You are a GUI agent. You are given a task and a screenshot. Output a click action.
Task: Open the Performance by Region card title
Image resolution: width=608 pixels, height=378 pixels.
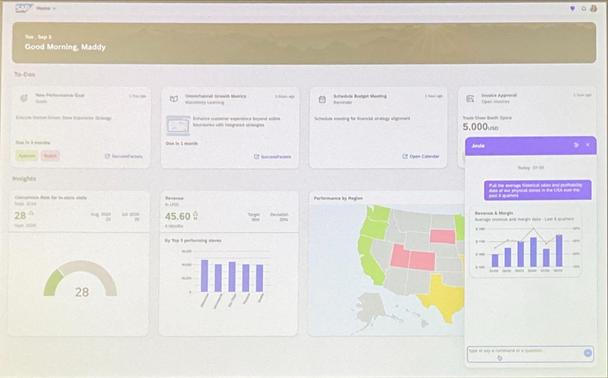click(338, 198)
